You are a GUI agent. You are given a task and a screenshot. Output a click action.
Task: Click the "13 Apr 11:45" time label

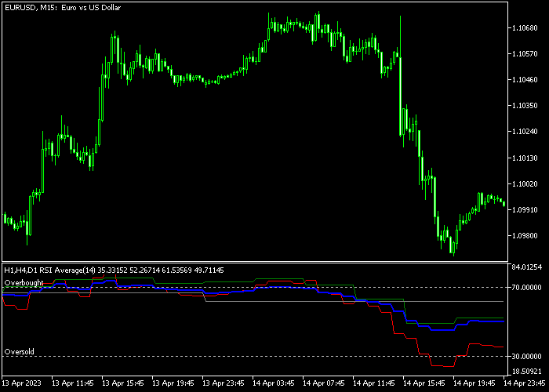[x=73, y=383]
